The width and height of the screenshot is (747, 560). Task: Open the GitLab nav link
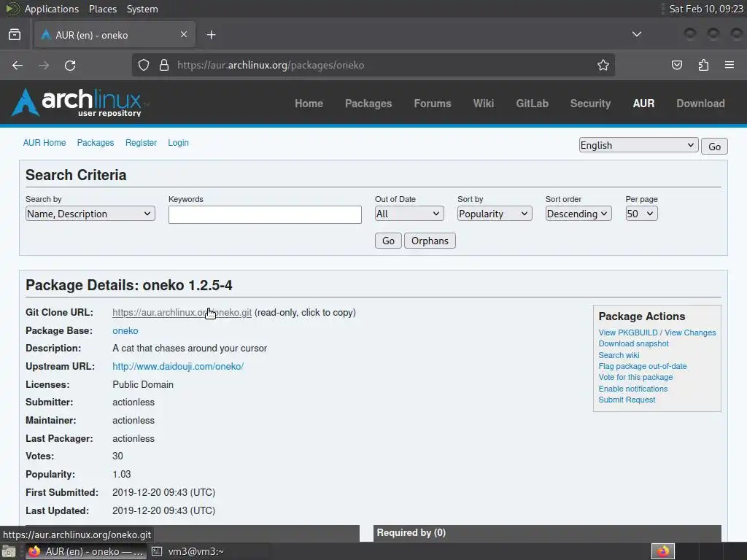coord(532,104)
